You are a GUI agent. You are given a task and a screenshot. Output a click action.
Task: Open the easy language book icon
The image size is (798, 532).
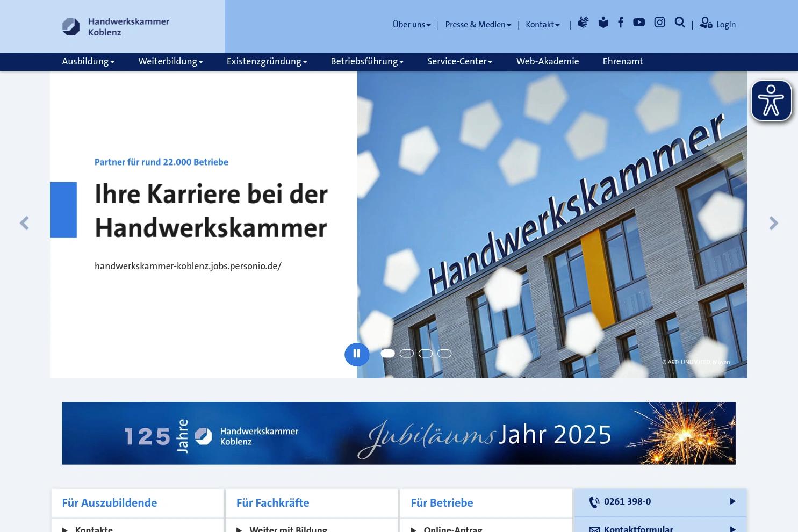(x=603, y=23)
